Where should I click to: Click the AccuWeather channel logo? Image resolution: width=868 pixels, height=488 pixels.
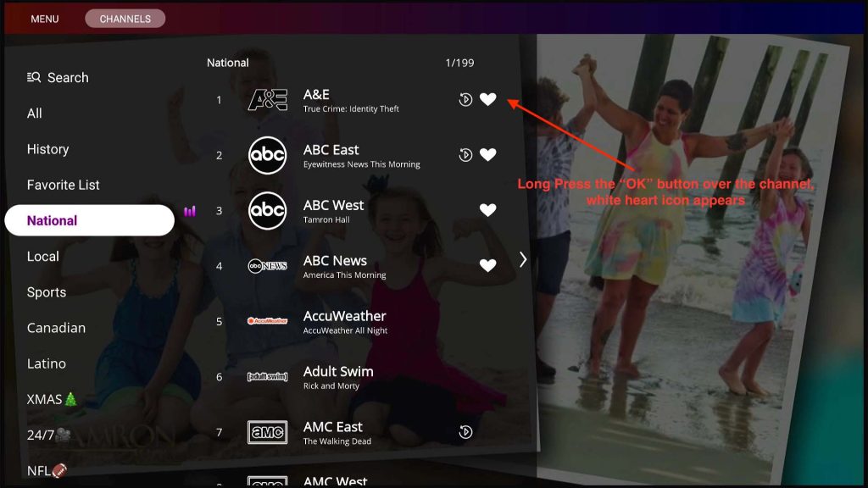click(268, 320)
